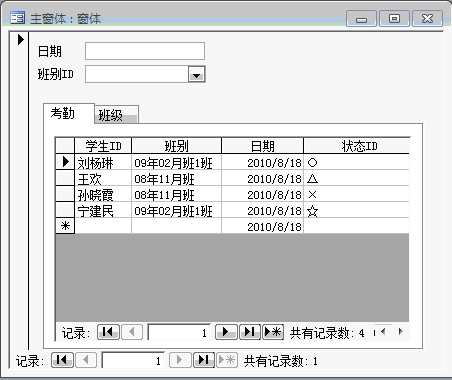Viewport: 452px width, 380px height.
Task: Select the 班别 column header
Action: tap(177, 146)
